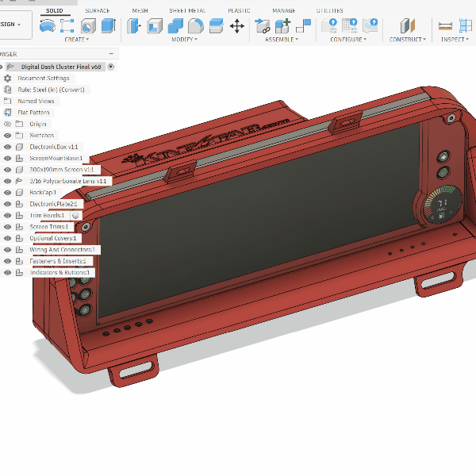Toggle visibility of Trim Bezels:1
Viewport: 476px width, 476px height.
[8, 216]
